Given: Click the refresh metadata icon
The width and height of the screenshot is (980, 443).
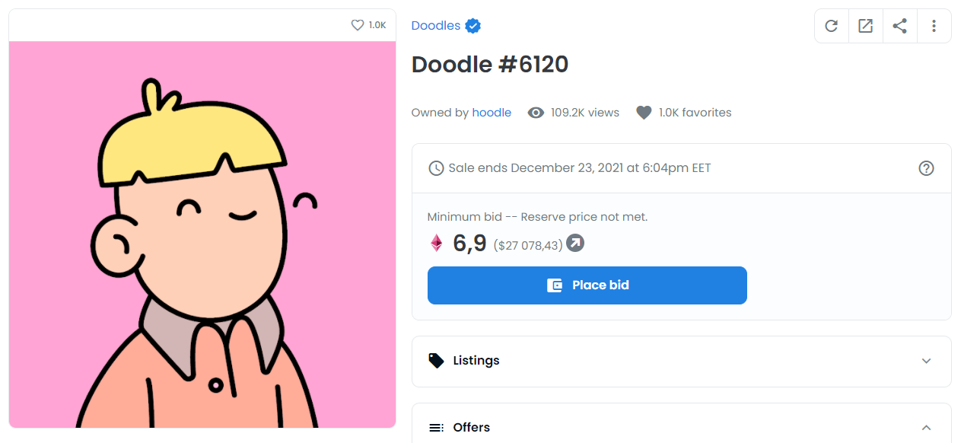Looking at the screenshot, I should click(x=832, y=26).
